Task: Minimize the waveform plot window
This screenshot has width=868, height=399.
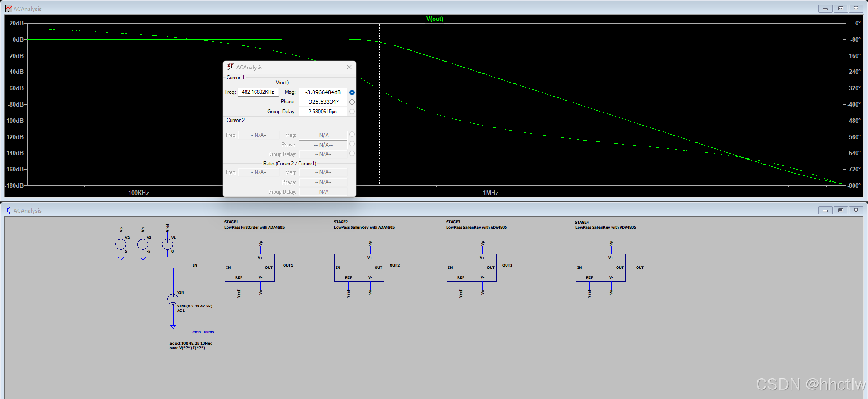Action: (825, 9)
